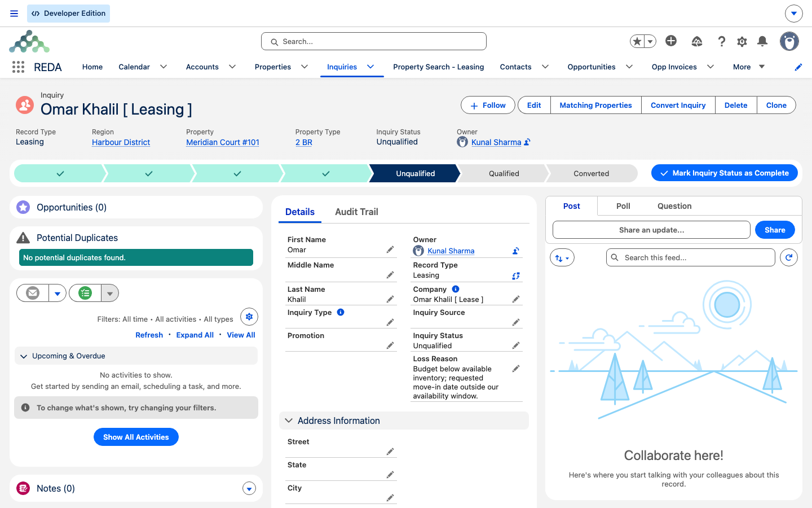Open the favorites list dropdown arrow
Screen dimensions: 812x508
coord(650,41)
